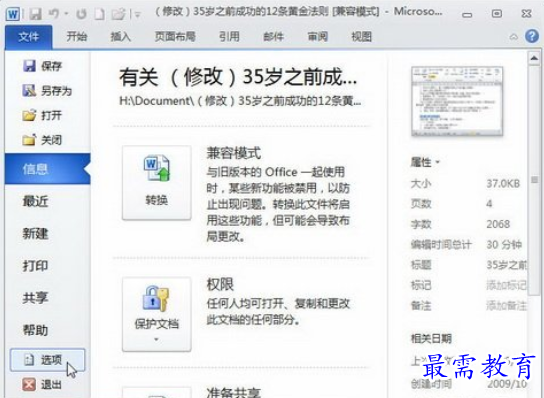Switch to the 插入 tab

pyautogui.click(x=120, y=36)
